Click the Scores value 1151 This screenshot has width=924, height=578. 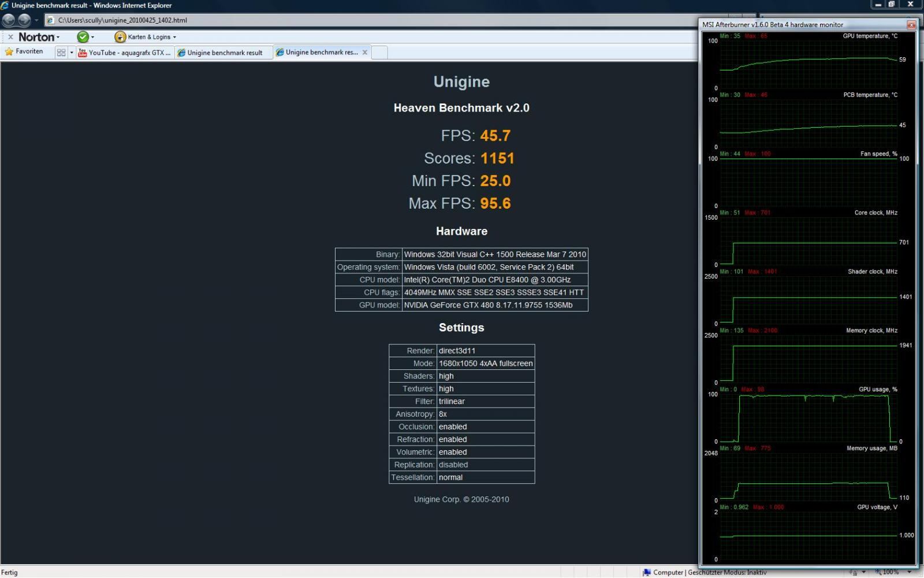(x=497, y=158)
